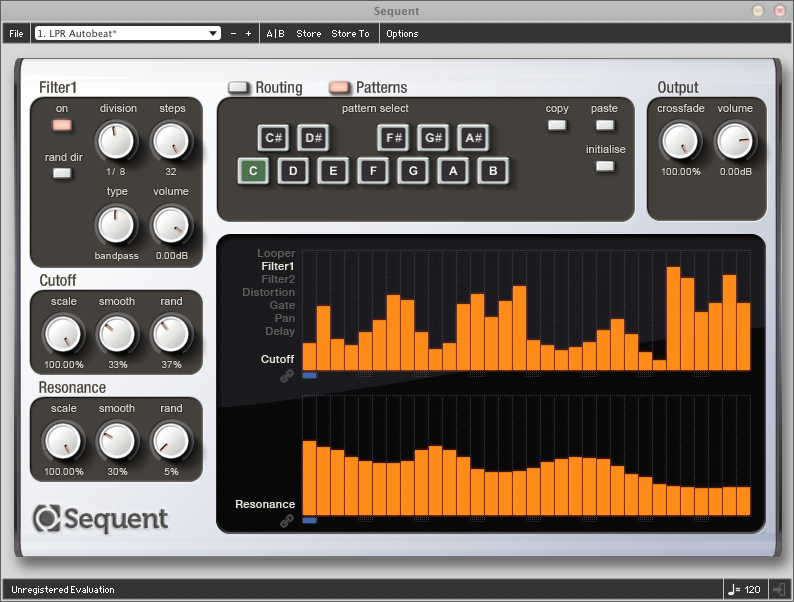This screenshot has width=794, height=602.
Task: Click the blue Resonance step position marker
Action: [309, 520]
